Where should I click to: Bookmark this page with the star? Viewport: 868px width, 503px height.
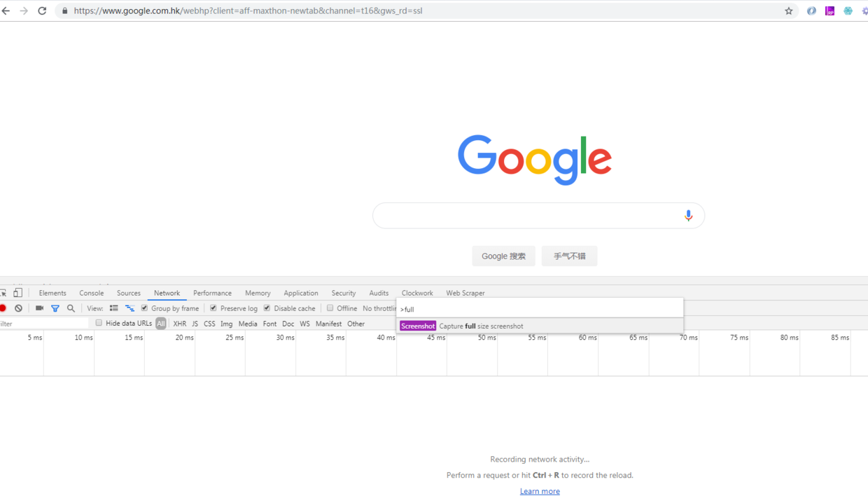[x=789, y=11]
